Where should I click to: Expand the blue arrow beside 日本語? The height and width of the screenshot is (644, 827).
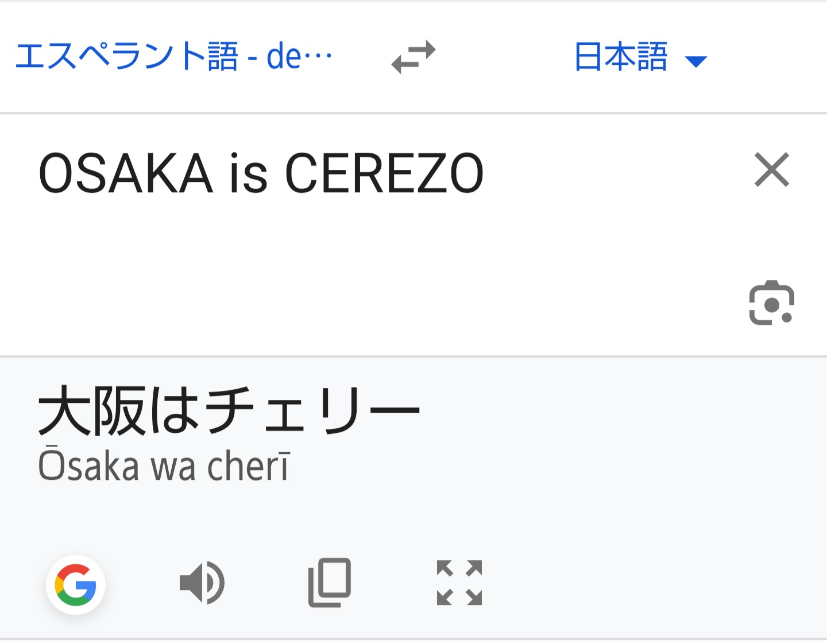(696, 61)
